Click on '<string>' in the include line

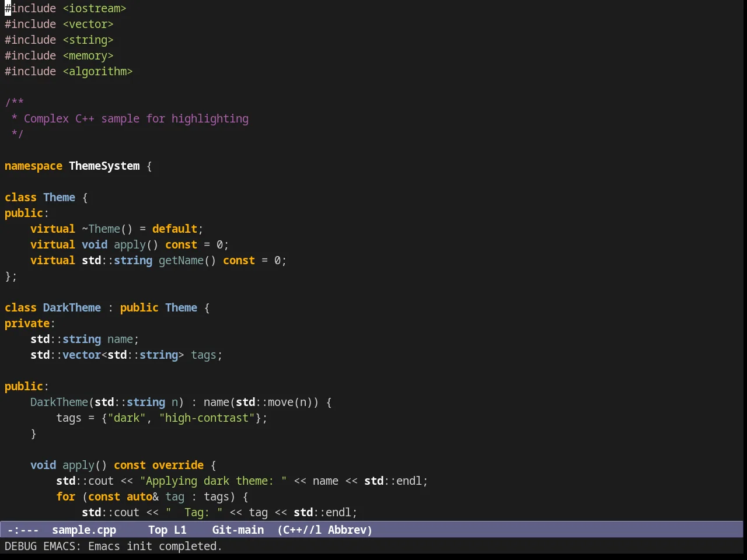[88, 40]
